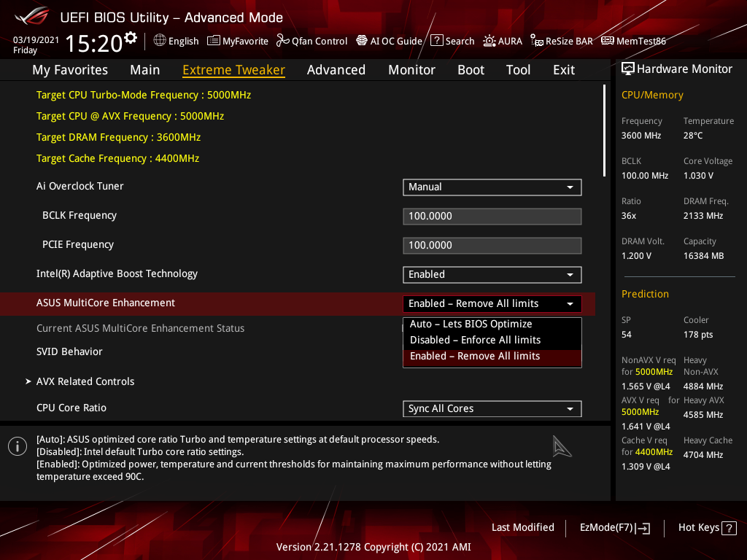Click Target CPU @ AVX Frequency text
The height and width of the screenshot is (560, 747).
tap(130, 116)
